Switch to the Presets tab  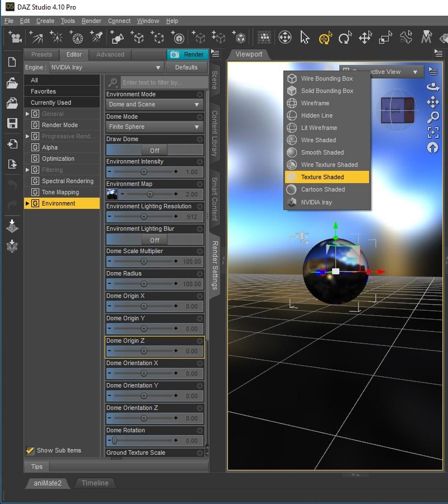point(41,55)
